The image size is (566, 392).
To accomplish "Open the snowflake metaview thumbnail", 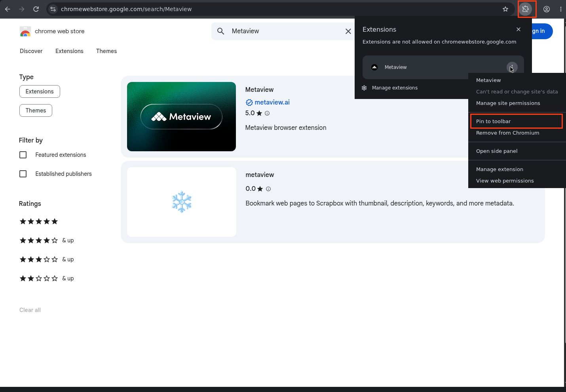I will [x=182, y=202].
